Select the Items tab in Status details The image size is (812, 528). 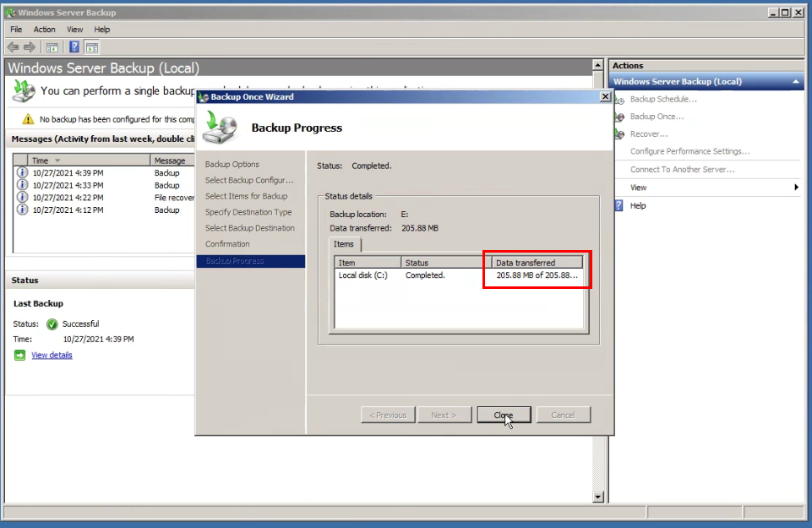(344, 244)
